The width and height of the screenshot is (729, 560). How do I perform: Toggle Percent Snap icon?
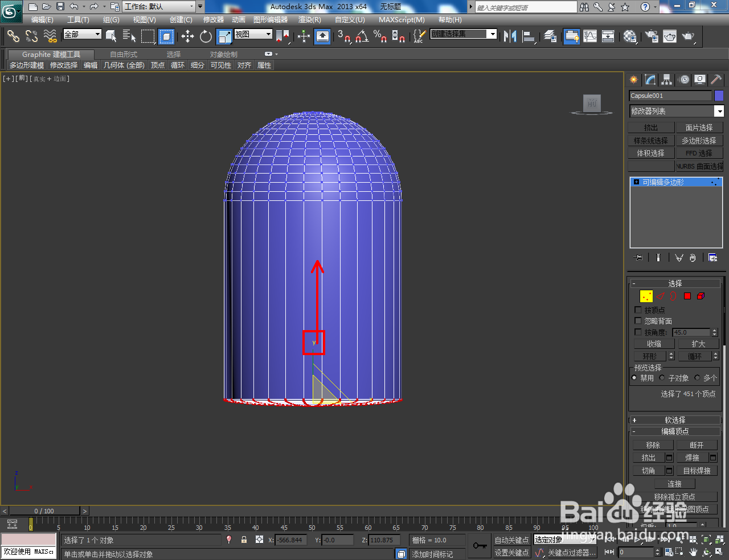[380, 36]
